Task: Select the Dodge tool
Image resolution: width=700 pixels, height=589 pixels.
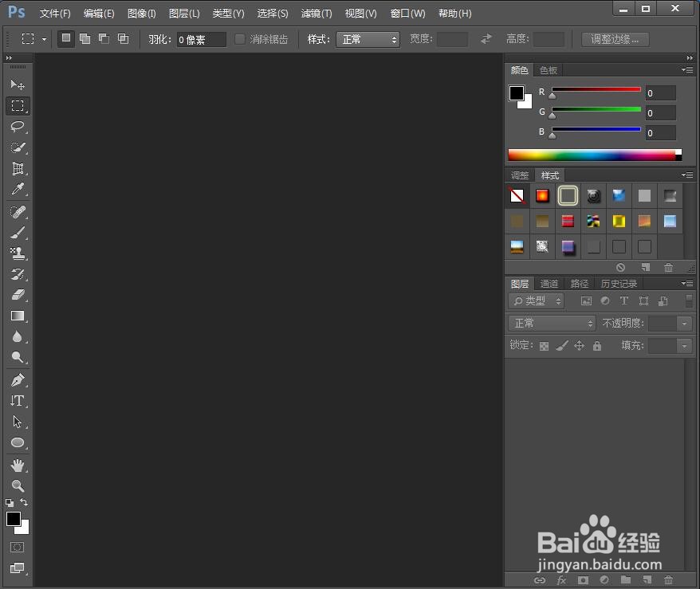Action: [18, 357]
